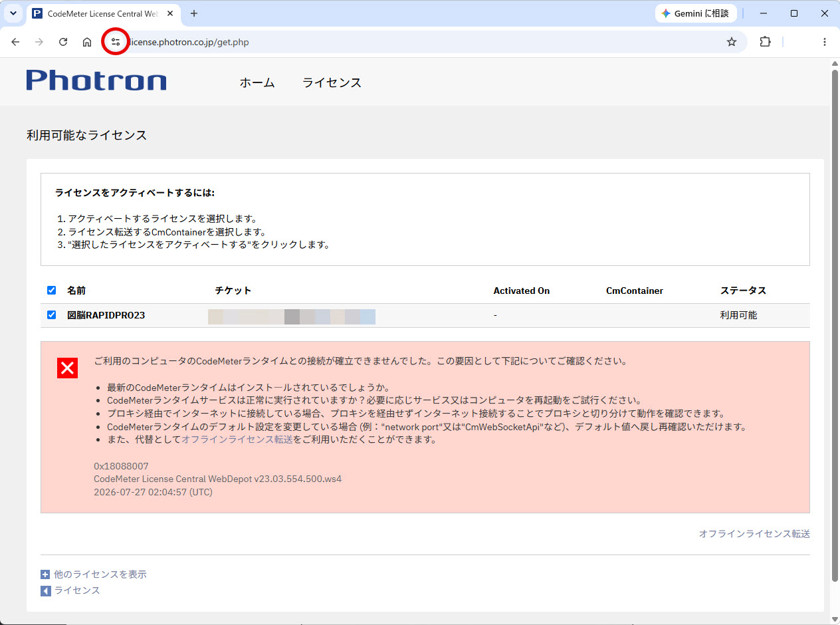Bookmark this page with star icon
The height and width of the screenshot is (625, 840).
(x=732, y=42)
